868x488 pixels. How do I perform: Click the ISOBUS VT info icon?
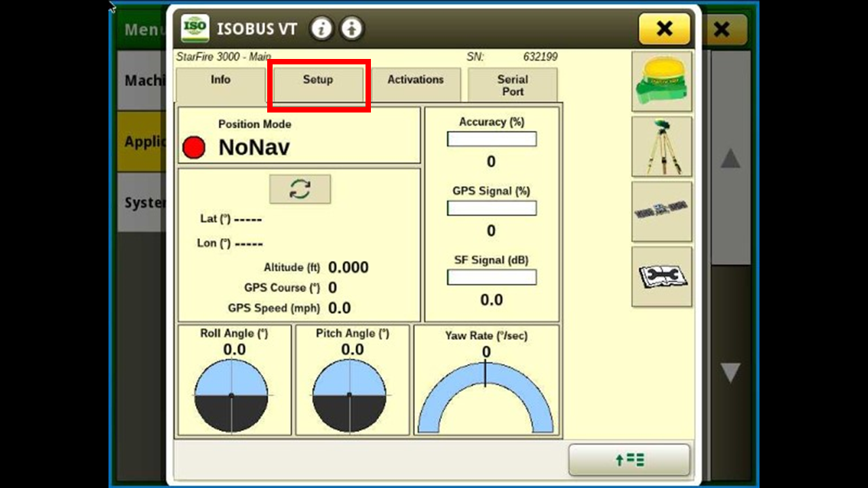(x=321, y=28)
